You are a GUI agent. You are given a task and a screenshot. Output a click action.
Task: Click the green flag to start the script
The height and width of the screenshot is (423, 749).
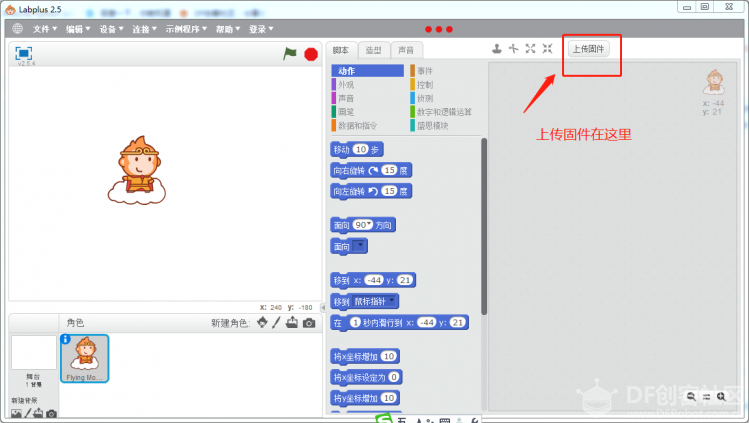[x=289, y=53]
